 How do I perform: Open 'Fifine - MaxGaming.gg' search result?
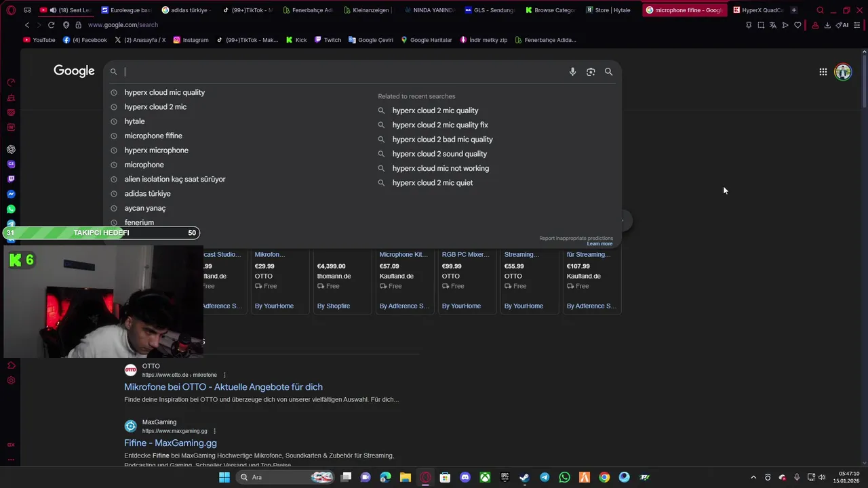click(x=170, y=443)
